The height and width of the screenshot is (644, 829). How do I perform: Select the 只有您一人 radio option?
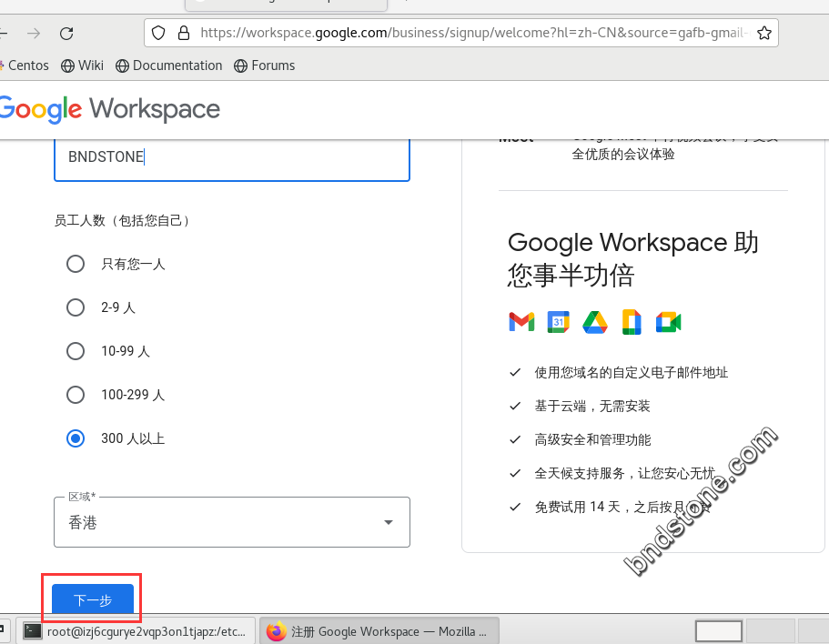click(76, 264)
